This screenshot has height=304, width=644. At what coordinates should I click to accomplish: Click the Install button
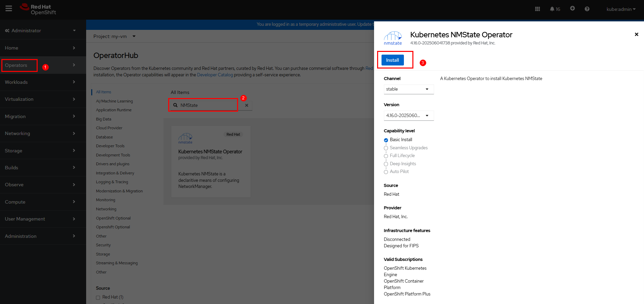tap(392, 60)
